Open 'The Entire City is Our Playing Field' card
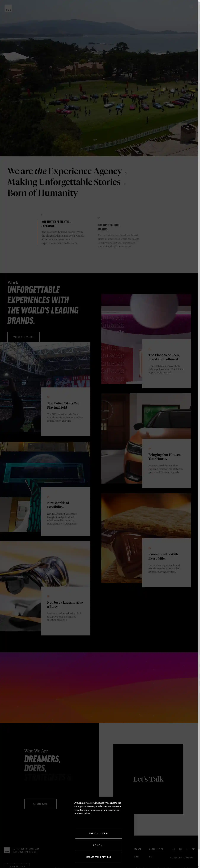 click(66, 412)
